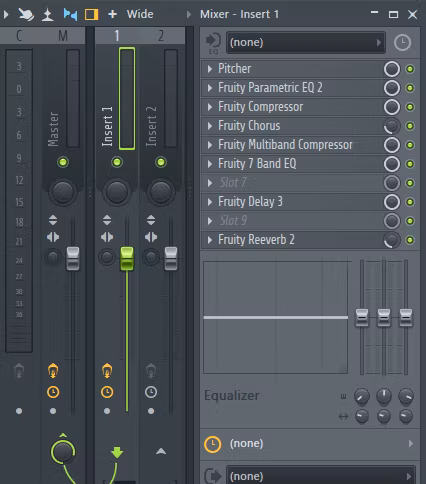The height and width of the screenshot is (484, 426).
Task: Disable Fruity Reeverb 2 LED
Action: (410, 240)
